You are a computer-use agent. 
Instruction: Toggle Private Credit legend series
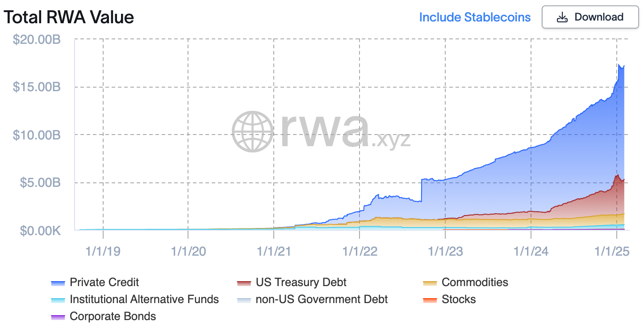(x=104, y=283)
